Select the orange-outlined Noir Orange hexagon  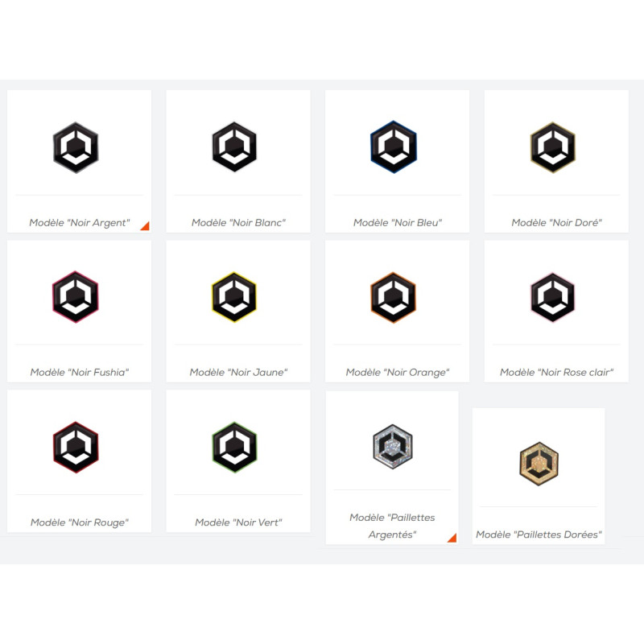coord(394,297)
